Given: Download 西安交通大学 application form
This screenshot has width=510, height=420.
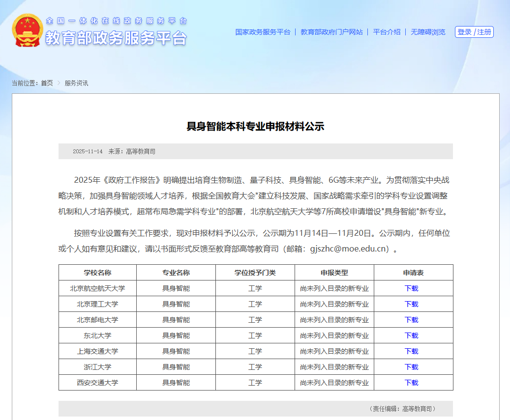Looking at the screenshot, I should pos(413,383).
